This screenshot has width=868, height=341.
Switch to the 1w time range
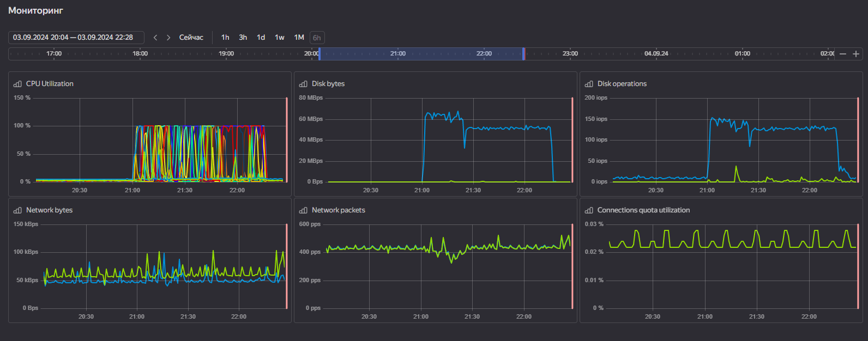tap(280, 38)
